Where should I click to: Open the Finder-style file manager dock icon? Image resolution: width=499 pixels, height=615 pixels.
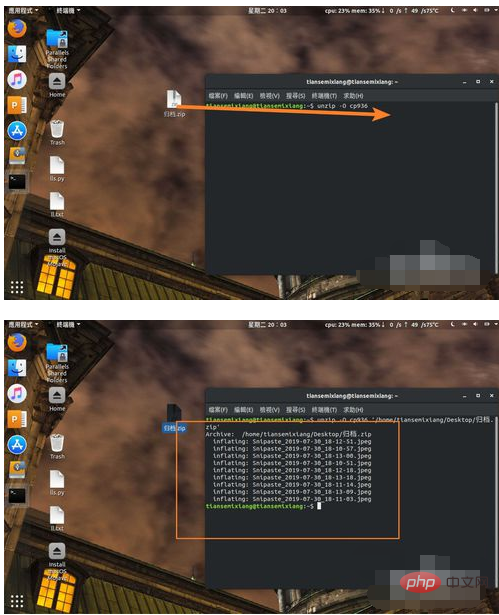pyautogui.click(x=17, y=54)
